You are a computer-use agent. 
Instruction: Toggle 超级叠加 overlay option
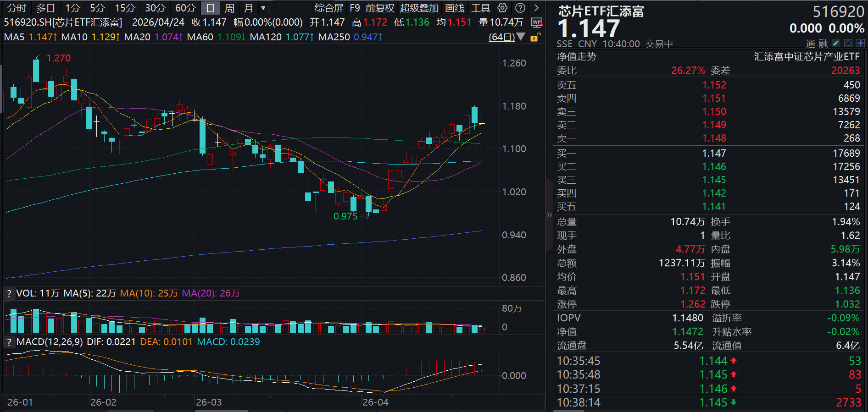[x=419, y=8]
